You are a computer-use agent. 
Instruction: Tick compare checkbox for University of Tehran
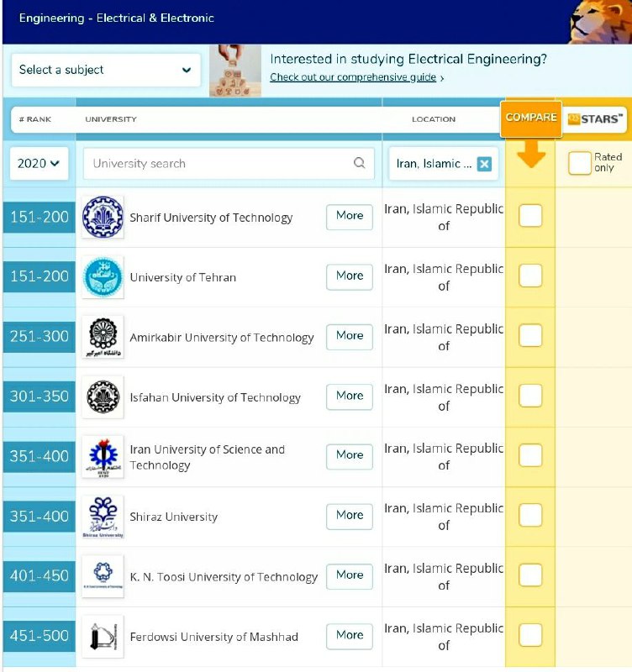(530, 276)
